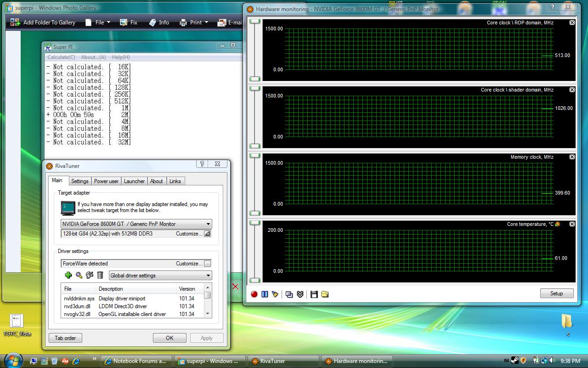
Task: Switch to the About tab in RivaTuner
Action: click(157, 181)
